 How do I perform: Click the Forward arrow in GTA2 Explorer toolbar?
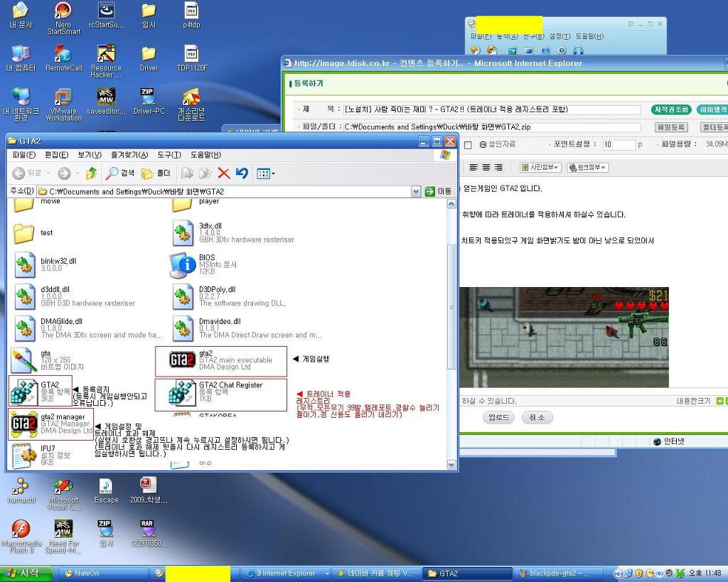(64, 173)
